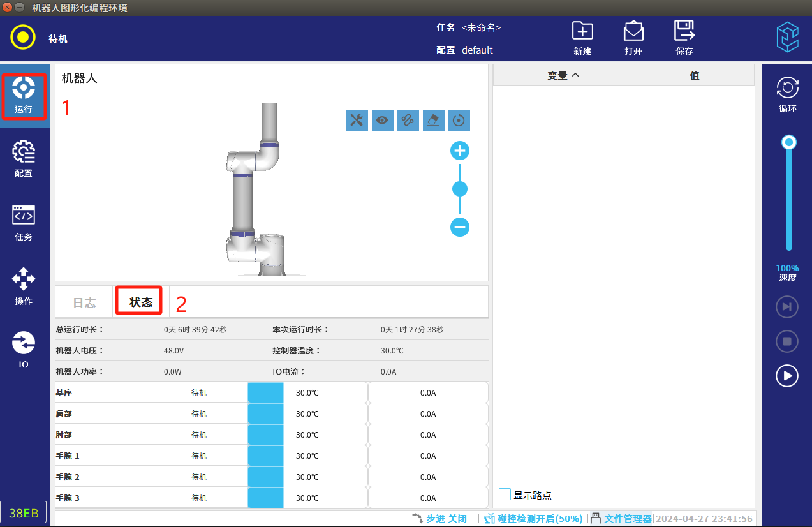Reset the 3D view with rotate icon
812x527 pixels.
(x=459, y=120)
